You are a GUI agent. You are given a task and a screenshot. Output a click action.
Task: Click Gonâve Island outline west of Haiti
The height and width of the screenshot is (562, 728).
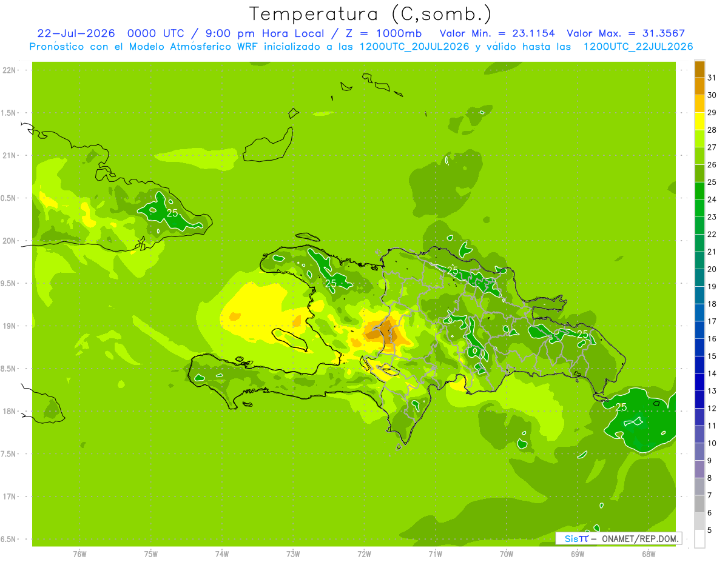(x=290, y=339)
